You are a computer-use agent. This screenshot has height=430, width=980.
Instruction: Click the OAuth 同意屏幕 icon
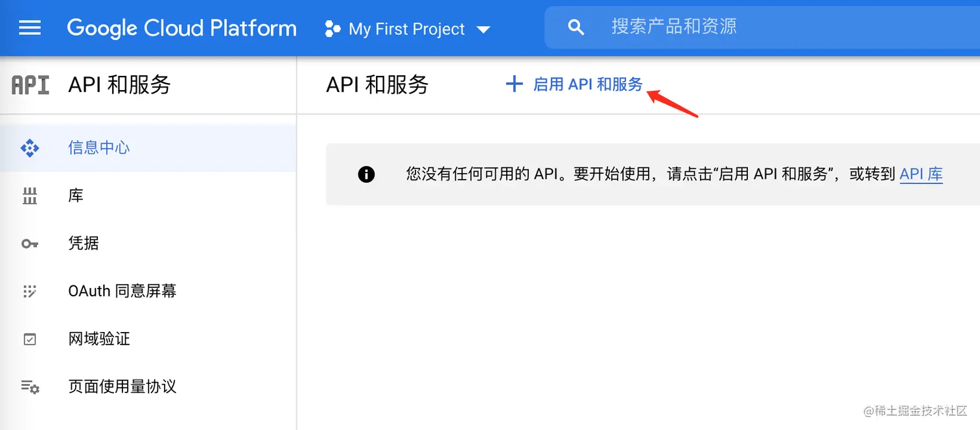30,291
